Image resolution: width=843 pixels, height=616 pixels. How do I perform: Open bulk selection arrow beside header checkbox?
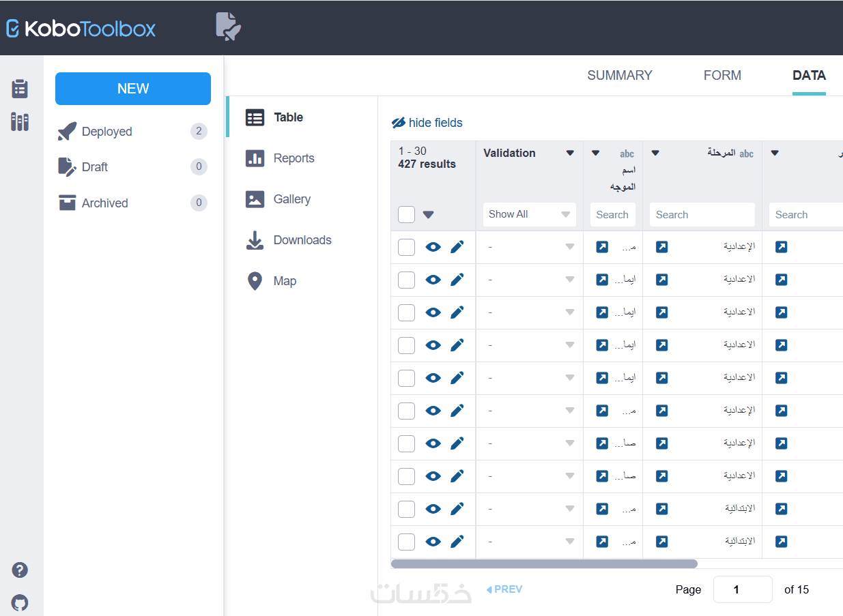pos(428,215)
